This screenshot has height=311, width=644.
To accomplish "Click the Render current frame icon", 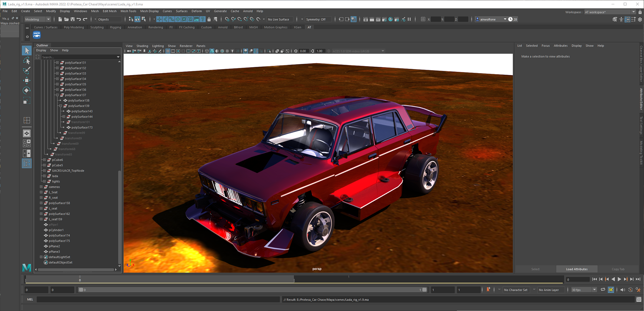I will point(372,19).
